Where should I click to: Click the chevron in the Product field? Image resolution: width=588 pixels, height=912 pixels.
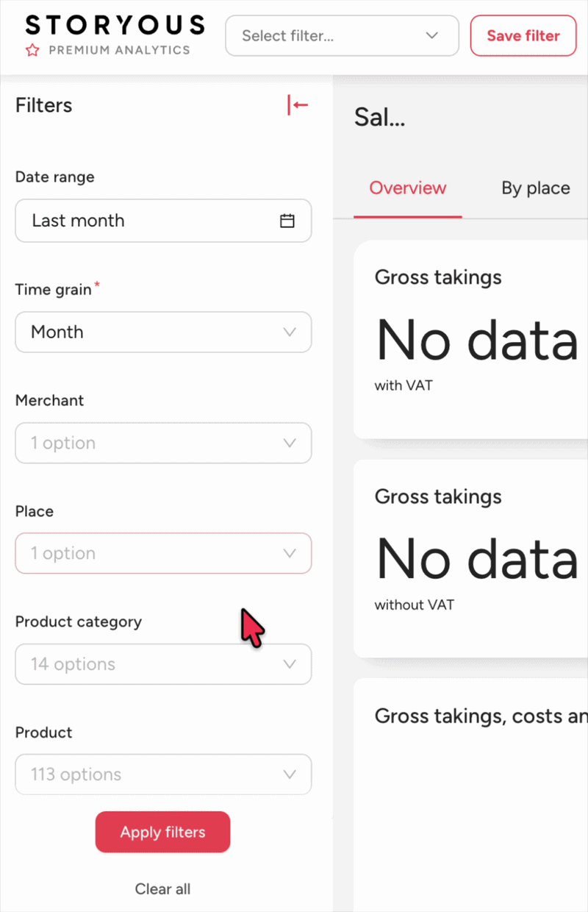290,774
